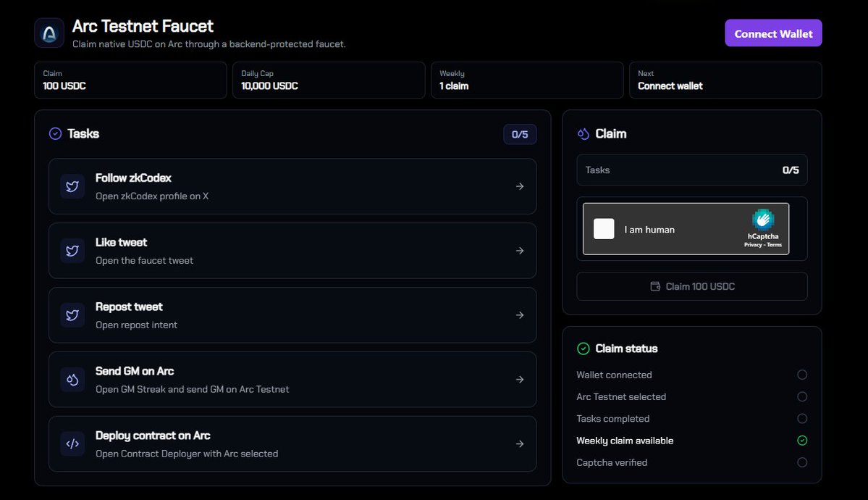This screenshot has height=500, width=868.
Task: Open the Follow zkCodex task title
Action: tap(133, 178)
